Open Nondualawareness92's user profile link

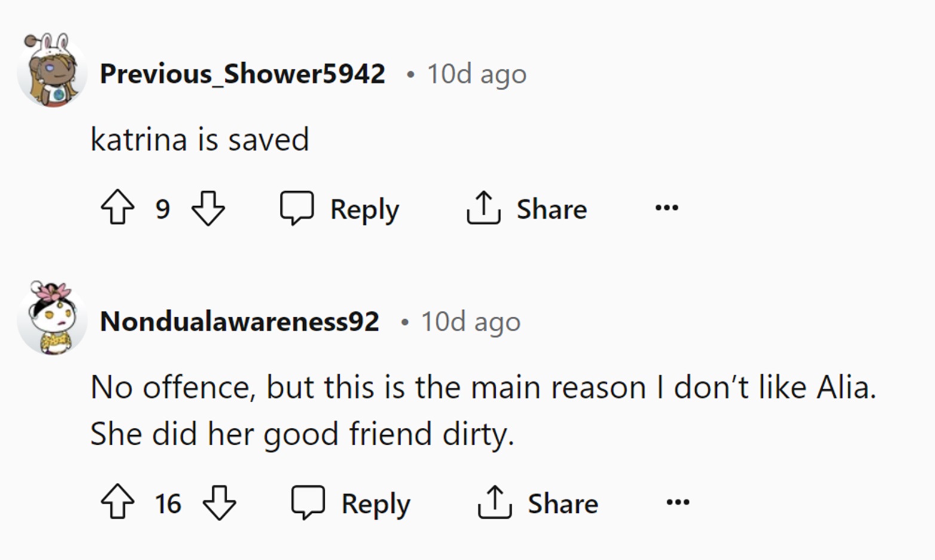pos(239,322)
